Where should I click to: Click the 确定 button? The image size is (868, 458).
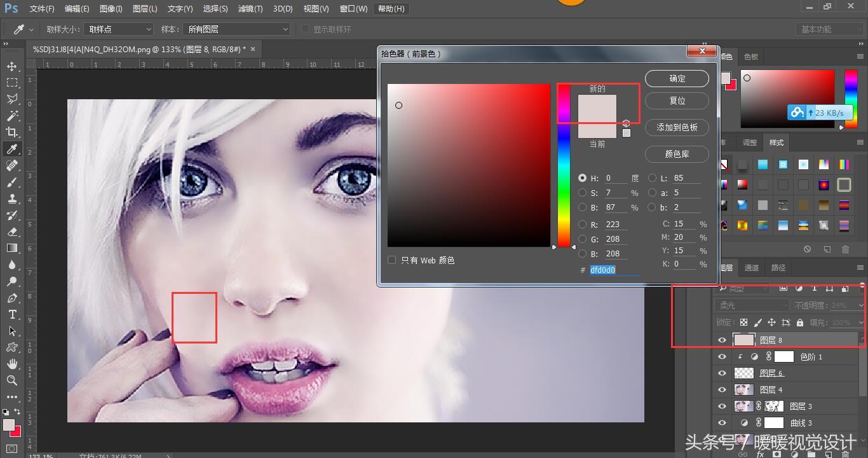click(x=677, y=79)
